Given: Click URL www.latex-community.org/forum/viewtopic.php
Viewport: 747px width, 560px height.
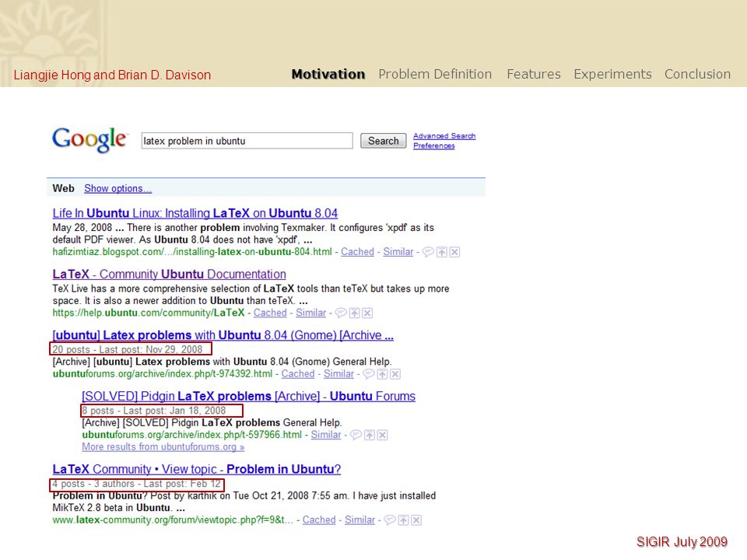Looking at the screenshot, I should (x=173, y=520).
